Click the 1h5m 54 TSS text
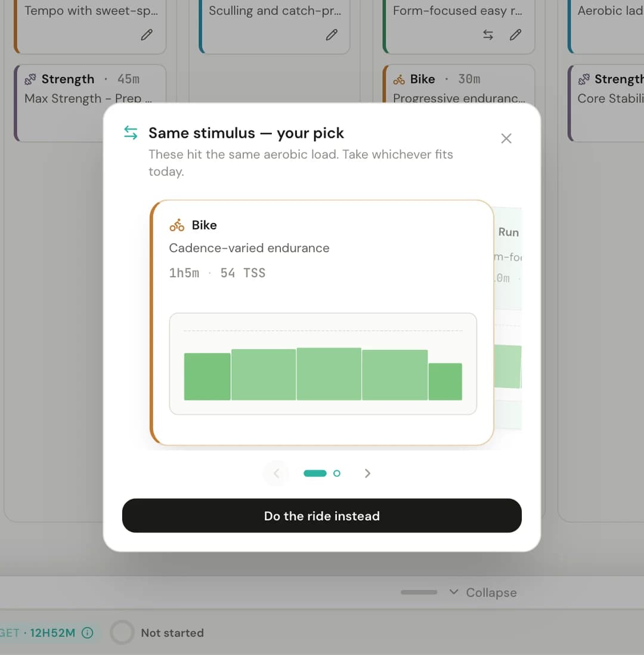Viewport: 644px width, 655px height. point(217,273)
